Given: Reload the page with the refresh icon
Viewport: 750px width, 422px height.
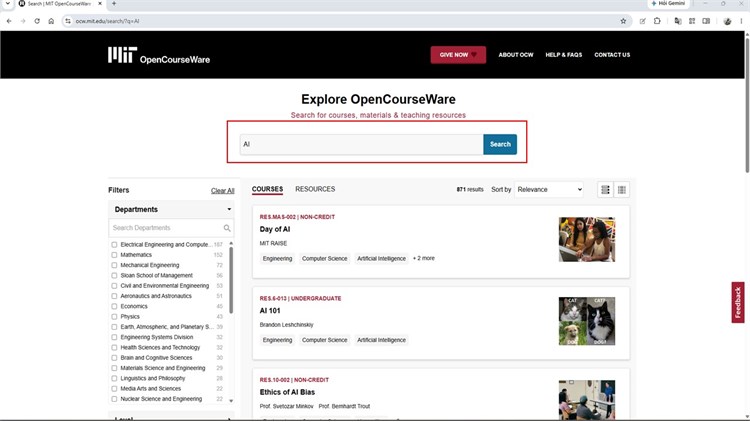Looking at the screenshot, I should pyautogui.click(x=37, y=21).
